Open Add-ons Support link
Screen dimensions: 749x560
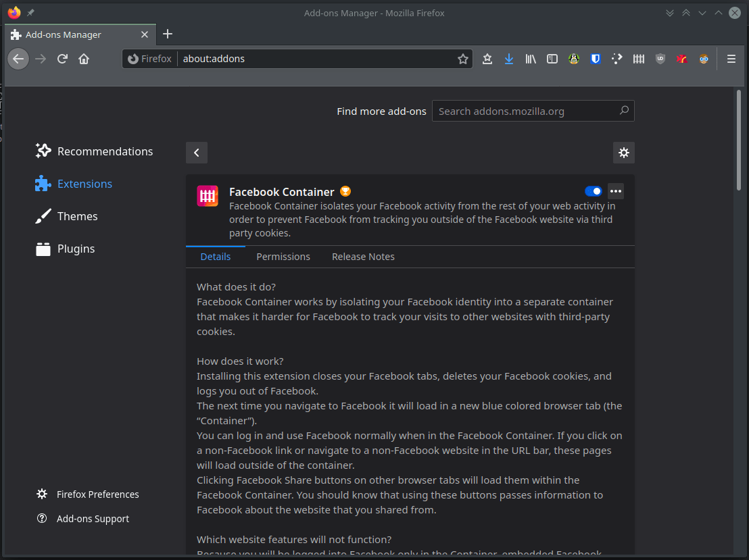point(83,519)
